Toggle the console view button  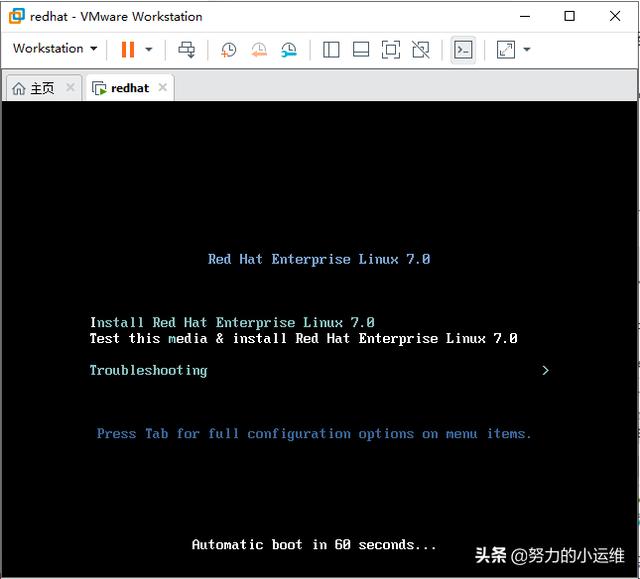coord(463,50)
